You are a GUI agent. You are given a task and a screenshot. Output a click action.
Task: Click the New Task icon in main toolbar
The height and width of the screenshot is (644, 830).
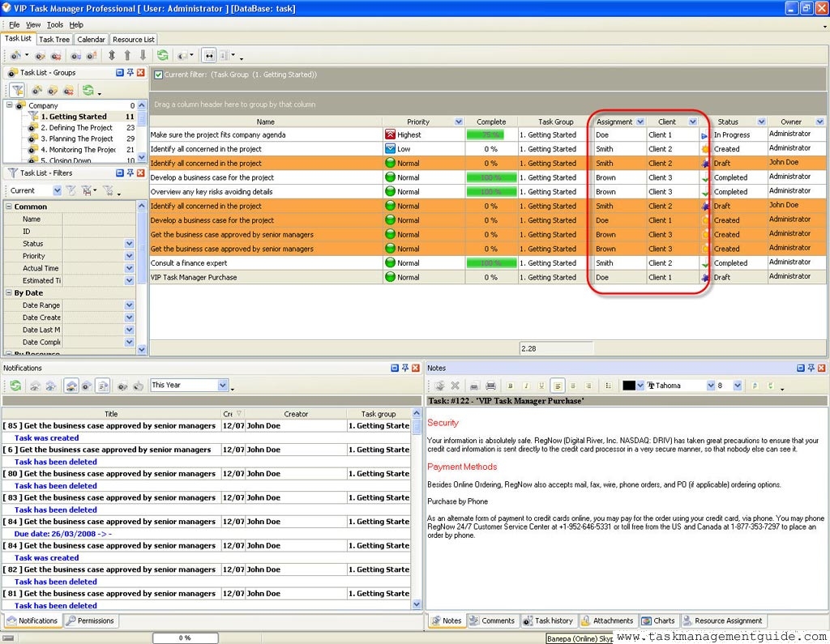click(16, 55)
